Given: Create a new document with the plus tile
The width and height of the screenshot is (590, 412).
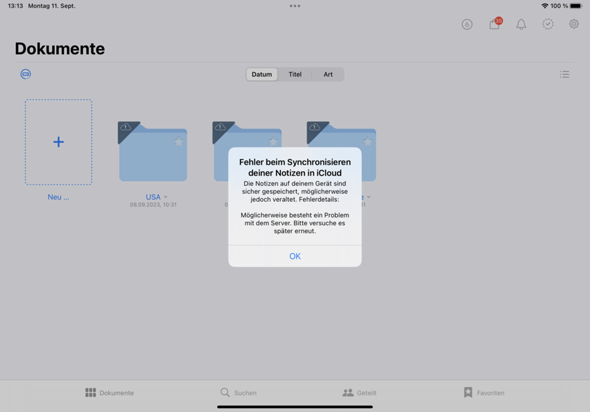Looking at the screenshot, I should [58, 142].
